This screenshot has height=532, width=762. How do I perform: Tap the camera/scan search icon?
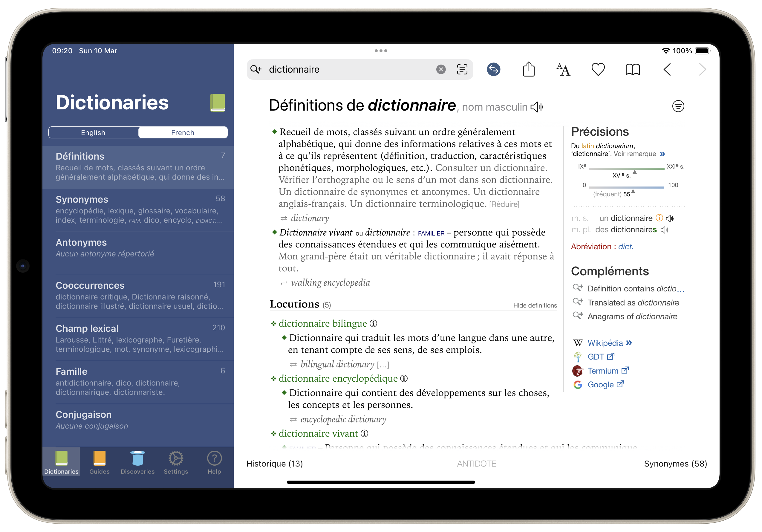463,69
